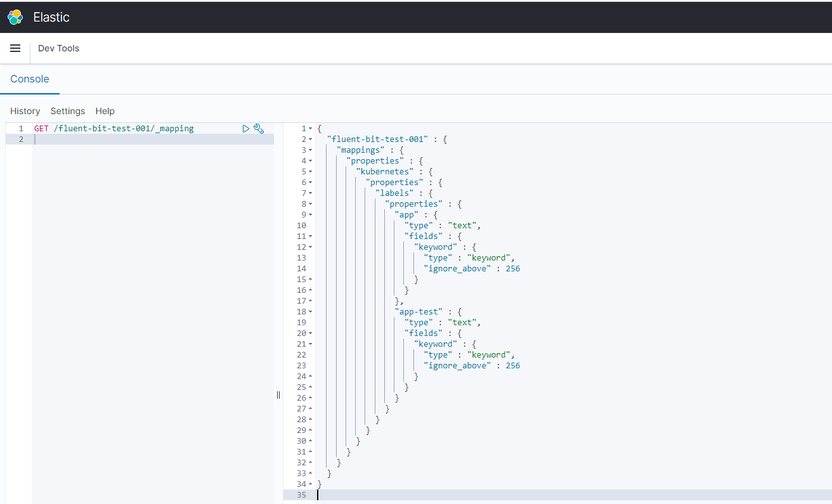Click "ignore_above" : 256 on line 23
The height and width of the screenshot is (504, 832).
(472, 366)
